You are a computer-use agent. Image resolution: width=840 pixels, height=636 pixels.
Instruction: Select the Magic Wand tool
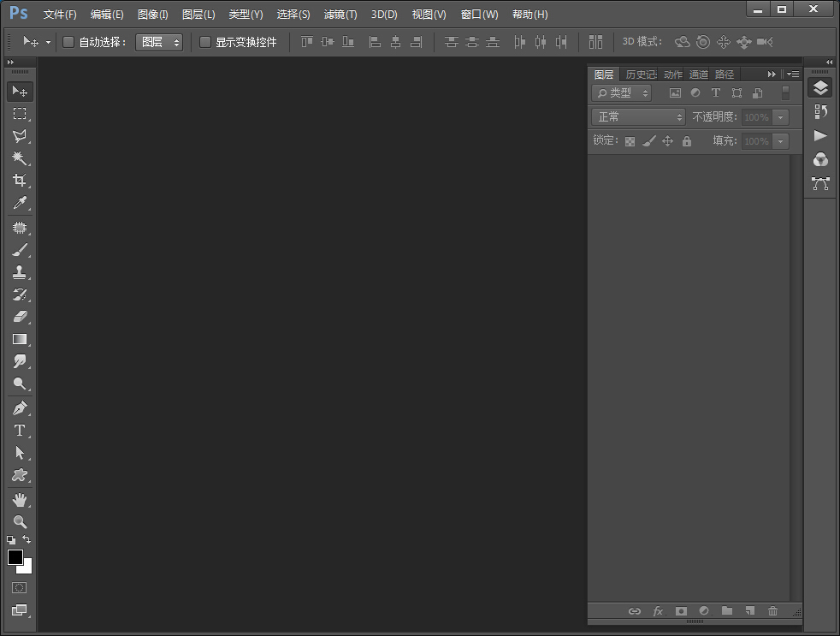19,158
